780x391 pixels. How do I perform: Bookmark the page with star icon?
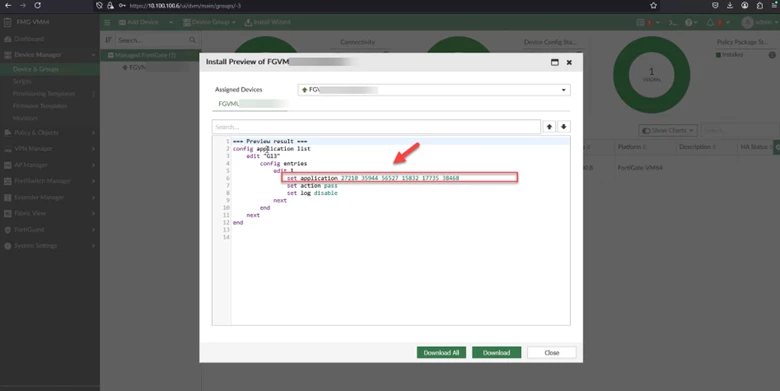pos(654,5)
